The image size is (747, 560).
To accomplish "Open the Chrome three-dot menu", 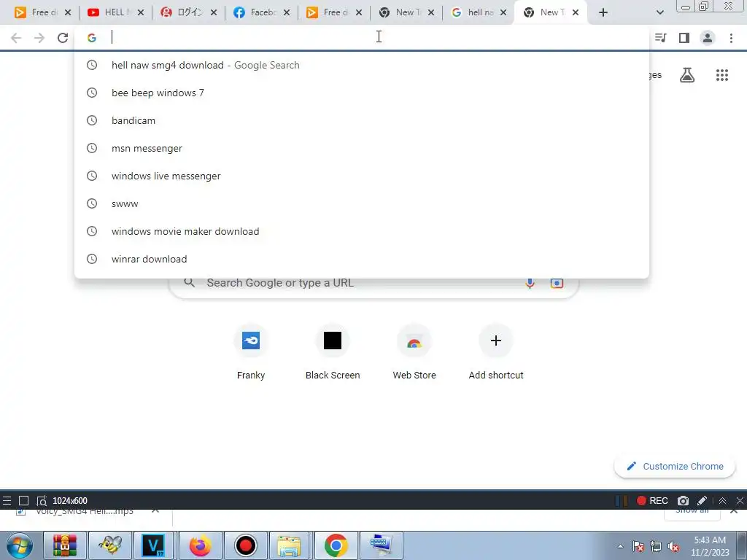I will point(731,38).
